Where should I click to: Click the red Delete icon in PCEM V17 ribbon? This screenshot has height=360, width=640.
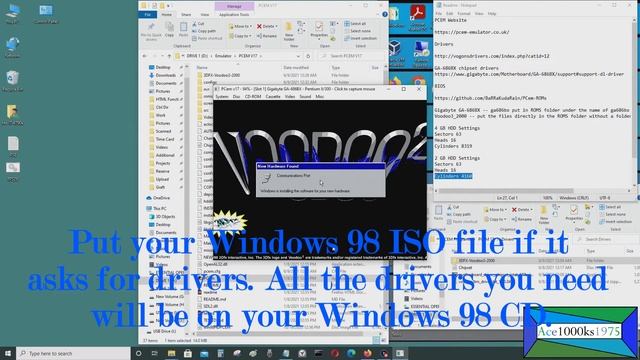[259, 26]
